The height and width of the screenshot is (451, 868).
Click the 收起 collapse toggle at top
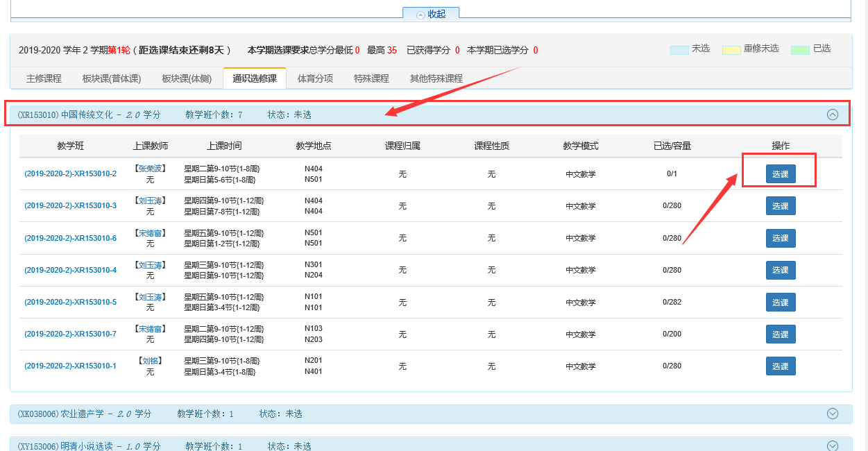click(x=431, y=14)
